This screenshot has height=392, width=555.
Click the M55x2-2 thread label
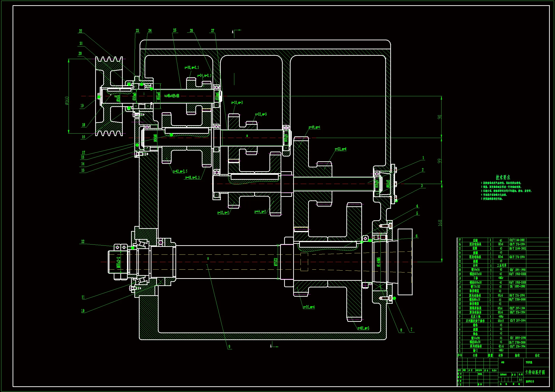[118, 262]
